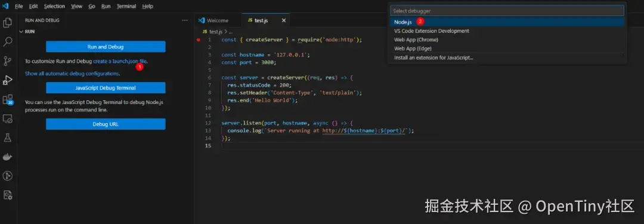Open the Explorer view in activity bar

[x=7, y=22]
